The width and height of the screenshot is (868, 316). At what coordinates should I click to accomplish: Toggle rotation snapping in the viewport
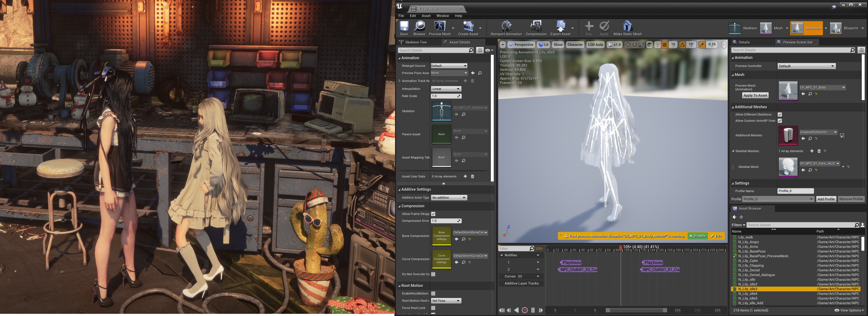coord(682,44)
